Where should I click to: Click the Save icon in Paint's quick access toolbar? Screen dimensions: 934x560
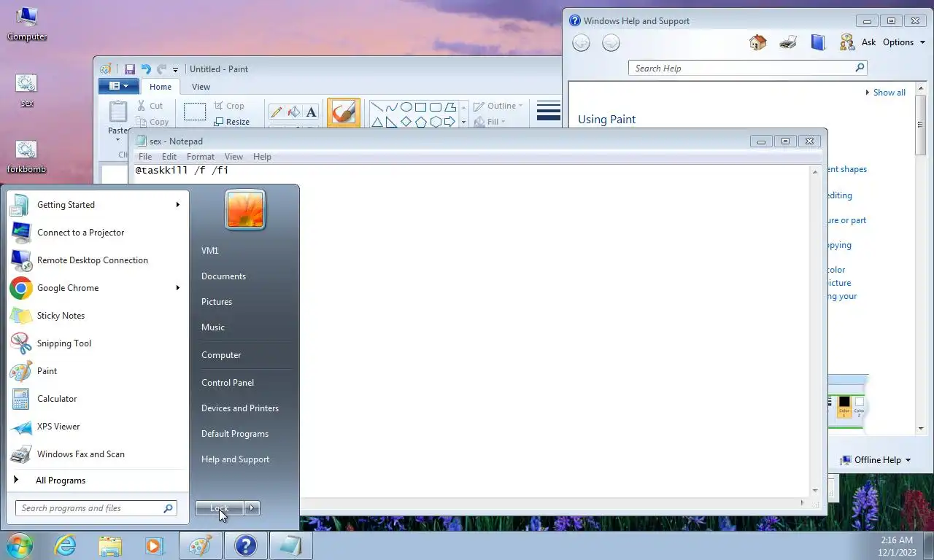[x=130, y=69]
